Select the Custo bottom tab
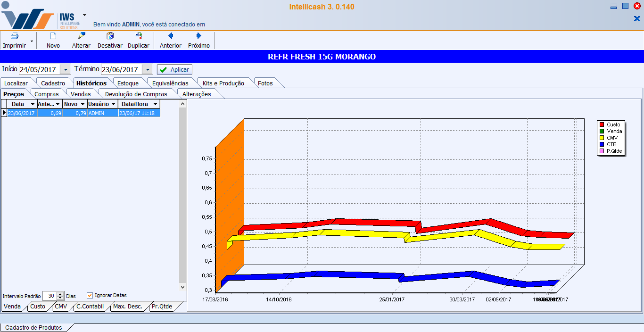 point(38,307)
